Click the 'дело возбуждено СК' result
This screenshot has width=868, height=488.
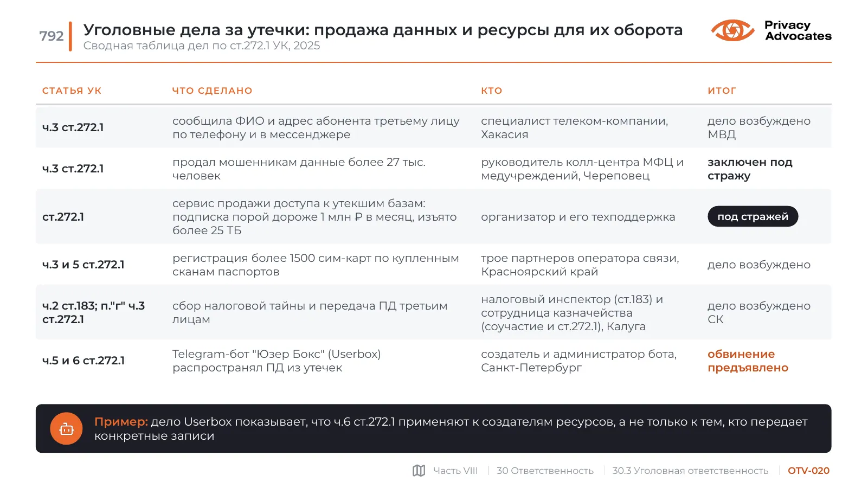(x=759, y=312)
